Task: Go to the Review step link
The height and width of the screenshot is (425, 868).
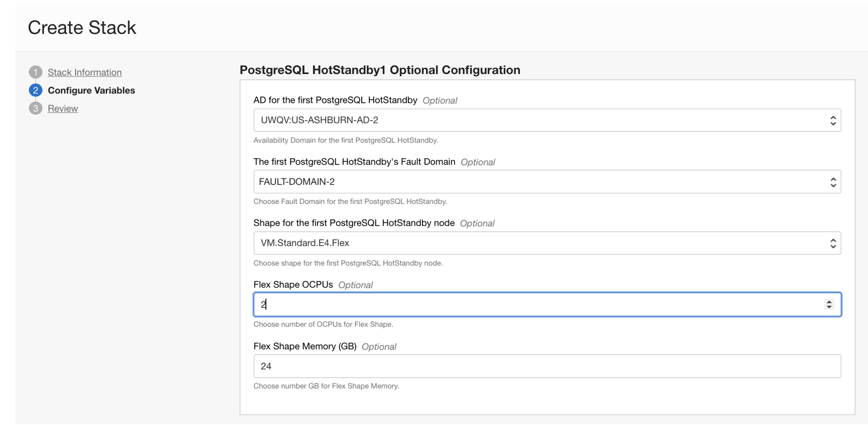Action: (x=63, y=109)
